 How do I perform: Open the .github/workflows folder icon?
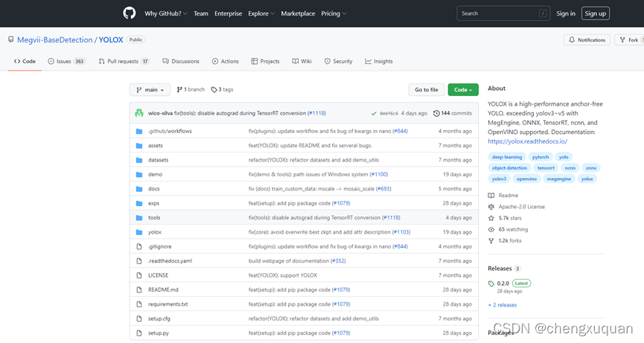click(x=139, y=131)
